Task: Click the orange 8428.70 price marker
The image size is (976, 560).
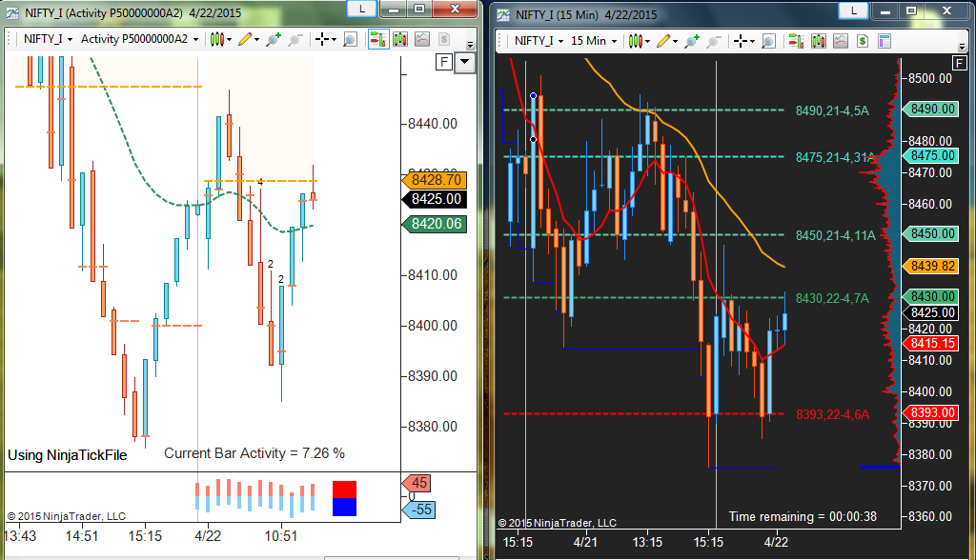Action: click(436, 180)
